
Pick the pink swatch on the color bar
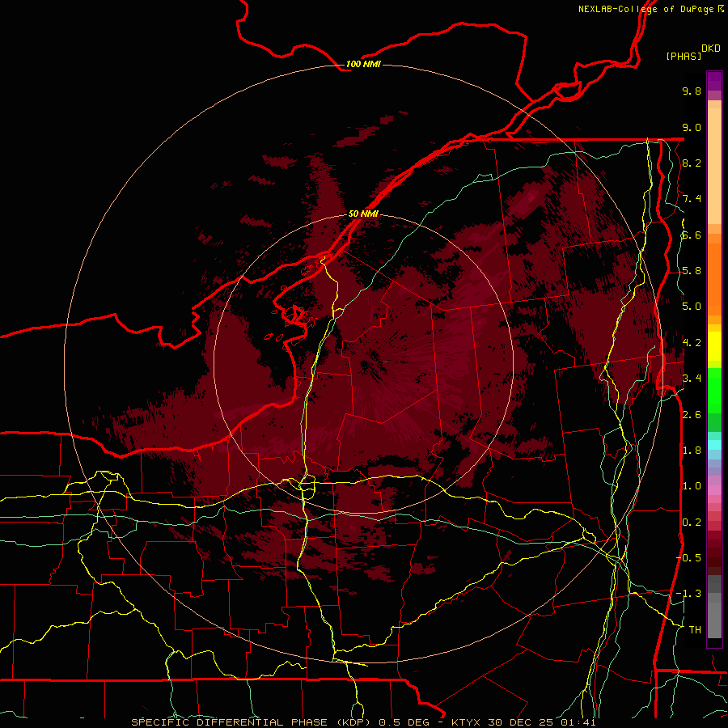(714, 490)
